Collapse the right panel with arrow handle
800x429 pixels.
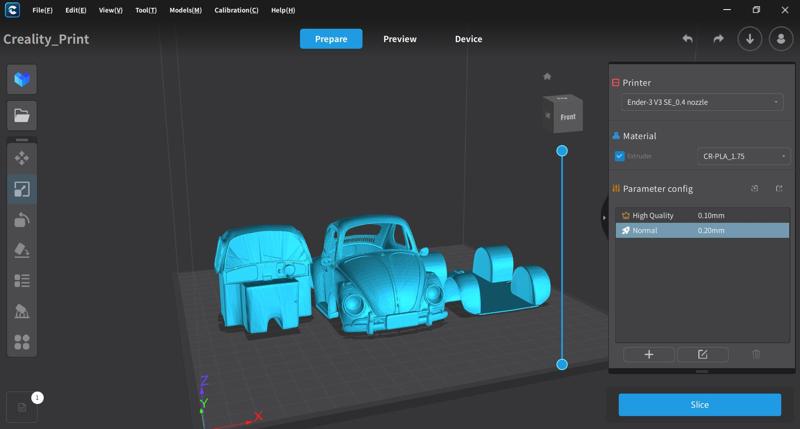[604, 217]
